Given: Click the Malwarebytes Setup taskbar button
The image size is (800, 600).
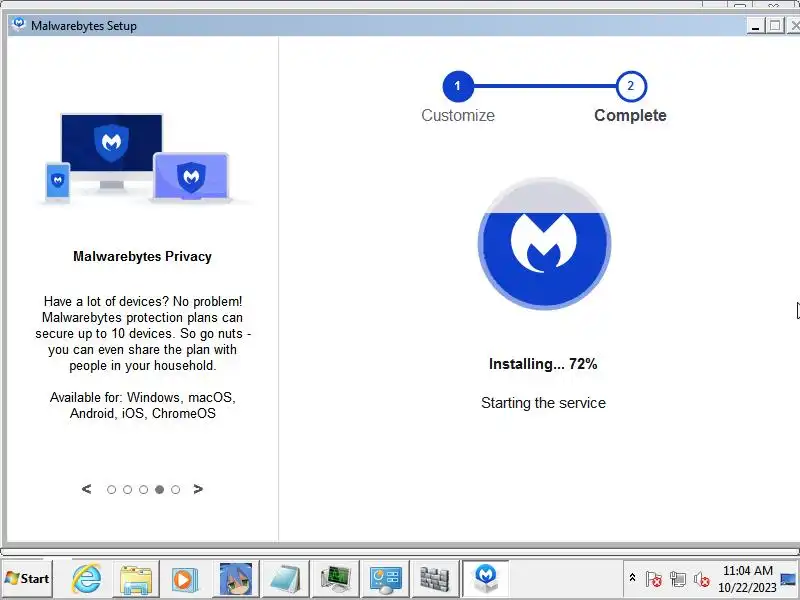Looking at the screenshot, I should tap(486, 579).
